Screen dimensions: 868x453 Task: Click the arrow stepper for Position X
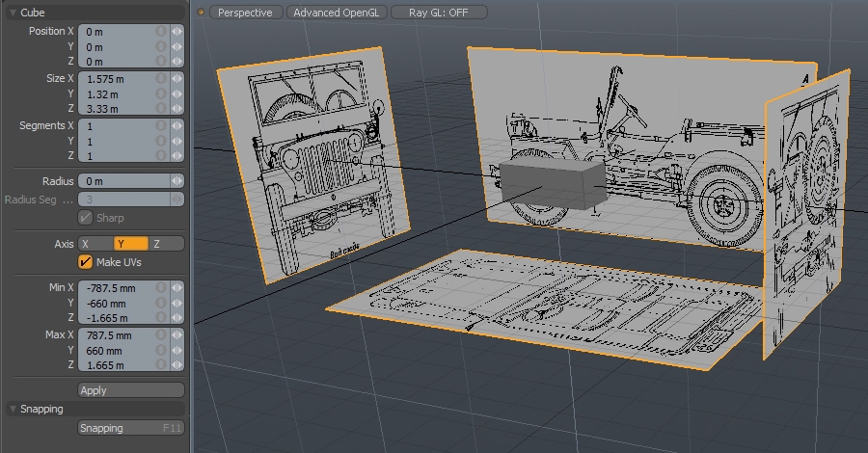177,32
